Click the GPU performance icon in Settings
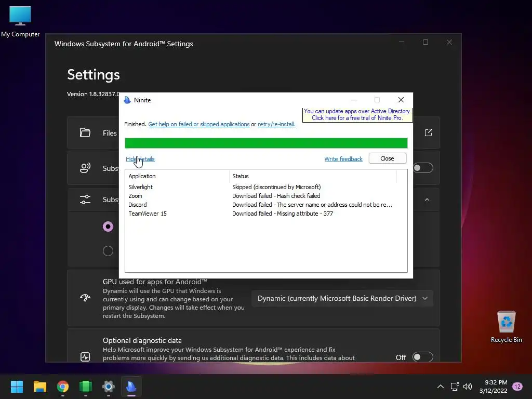Image resolution: width=532 pixels, height=399 pixels. (x=85, y=298)
